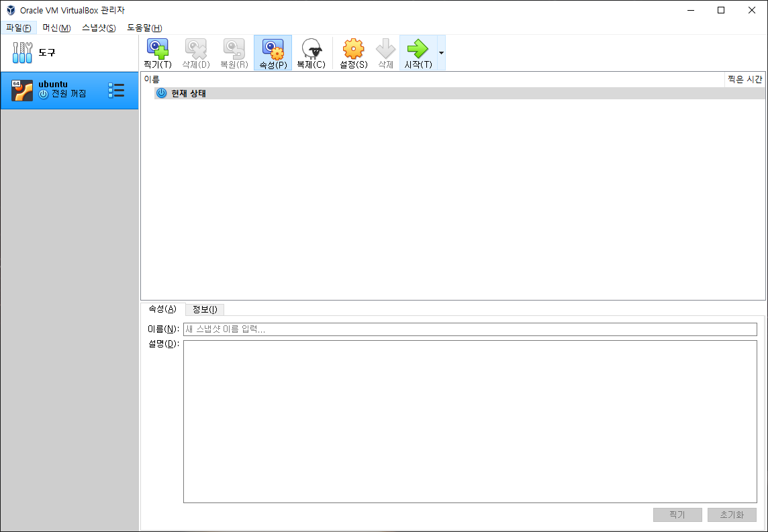Click the 복원(R) restore snapshot toolbar icon
Screen dimensions: 768x532
pos(234,53)
